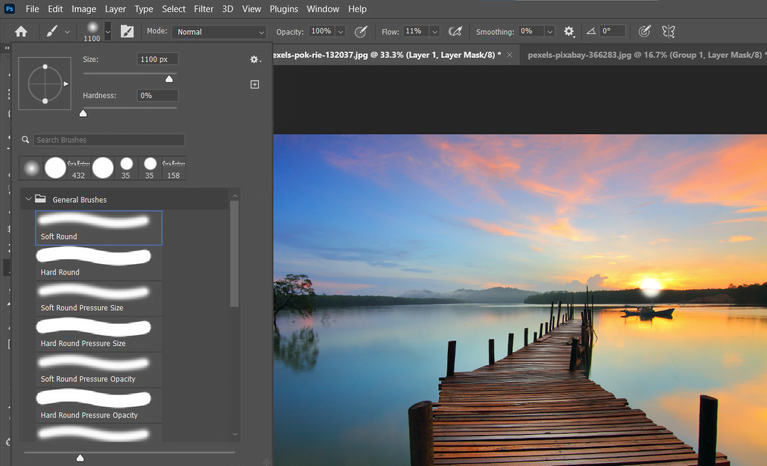Viewport: 767px width, 466px height.
Task: Click brush thumbnail size slider handle
Action: [80, 458]
